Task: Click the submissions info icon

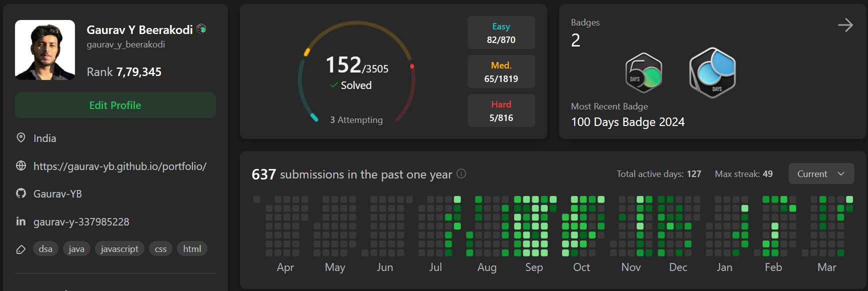Action: tap(461, 173)
